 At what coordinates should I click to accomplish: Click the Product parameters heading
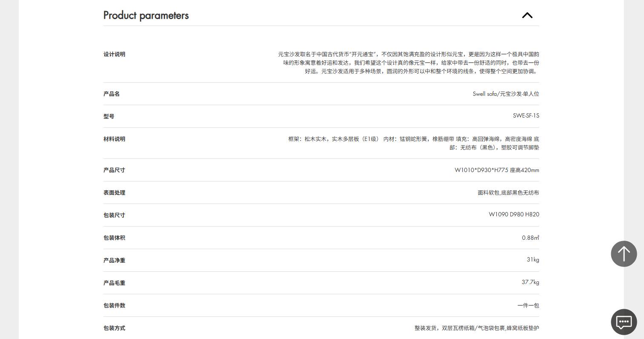[146, 15]
